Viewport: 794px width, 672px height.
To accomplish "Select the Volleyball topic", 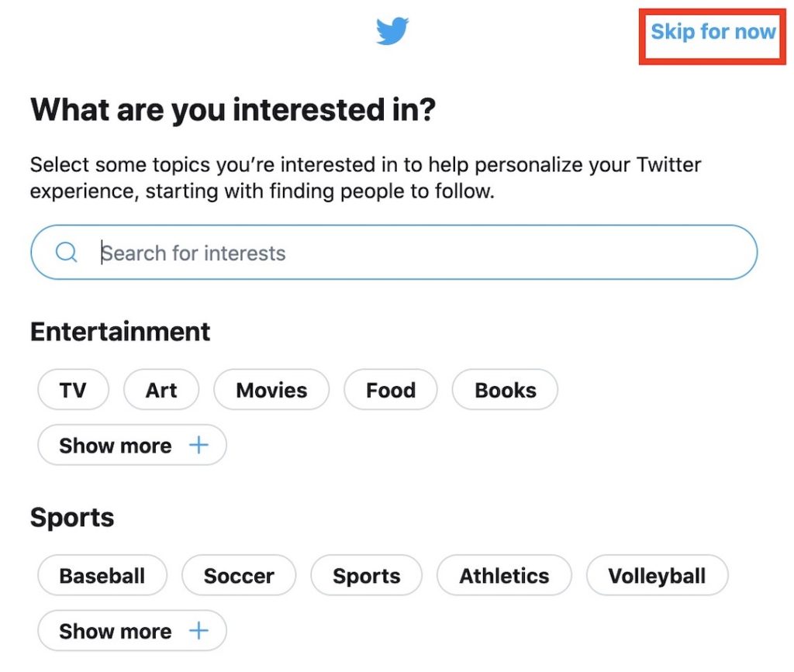I will click(x=657, y=575).
